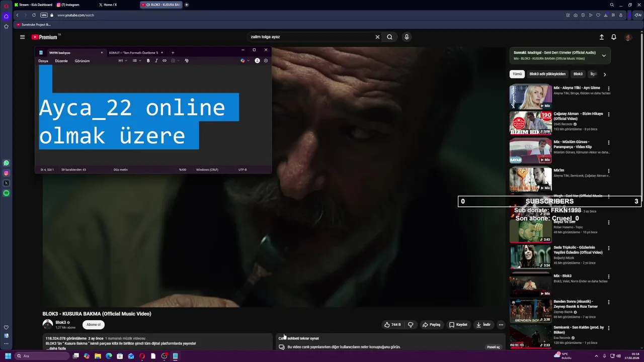Open the YouTube account avatar menu
Viewport: 644px width, 362px height.
click(628, 37)
